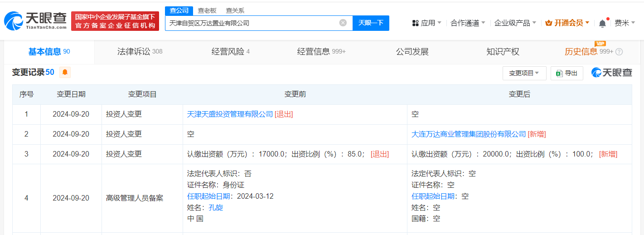Click 证件名称：身份证 text in row 4

pyautogui.click(x=216, y=185)
